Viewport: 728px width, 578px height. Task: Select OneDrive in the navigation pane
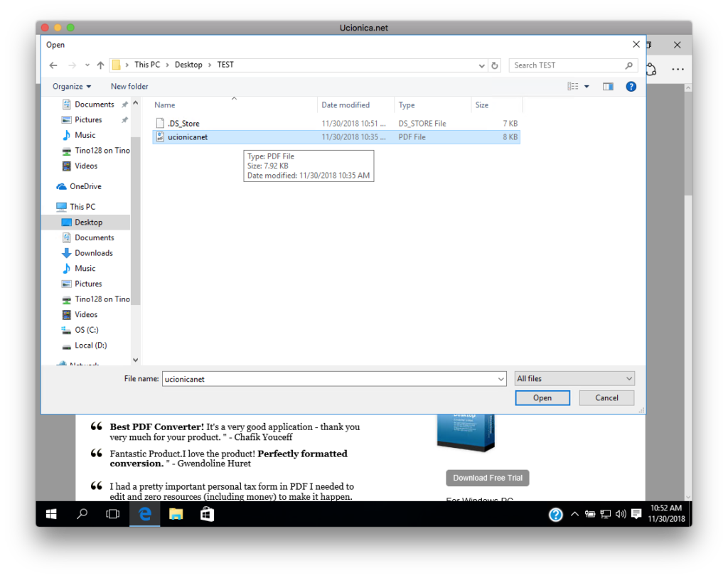[x=85, y=186]
